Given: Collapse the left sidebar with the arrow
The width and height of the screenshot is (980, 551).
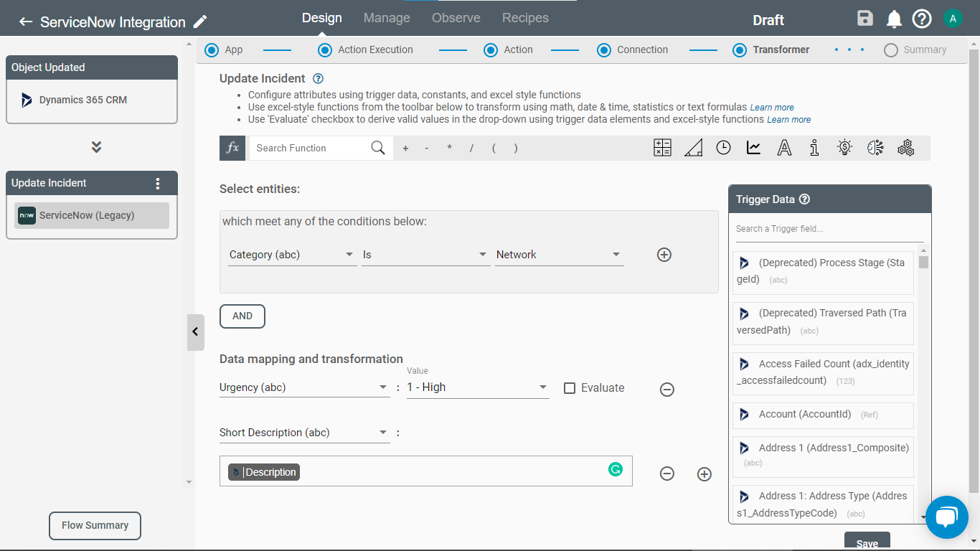Looking at the screenshot, I should pos(195,332).
